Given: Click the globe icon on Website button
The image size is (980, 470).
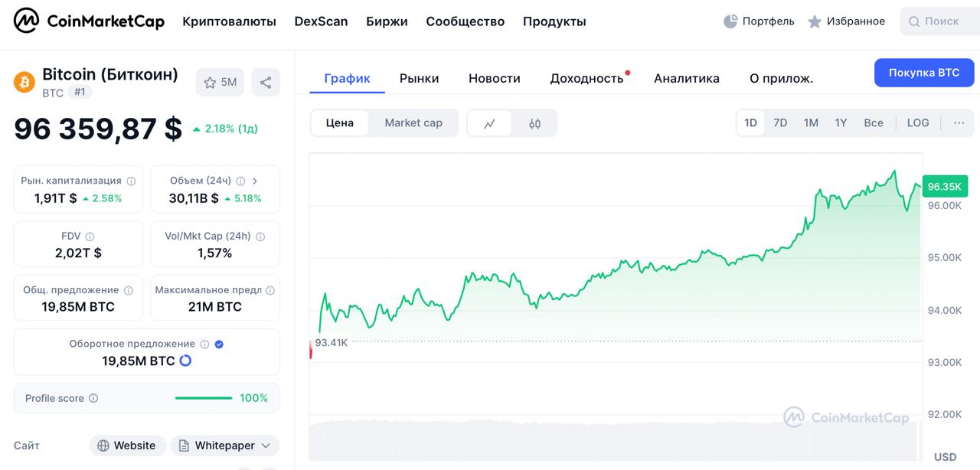Looking at the screenshot, I should 103,446.
